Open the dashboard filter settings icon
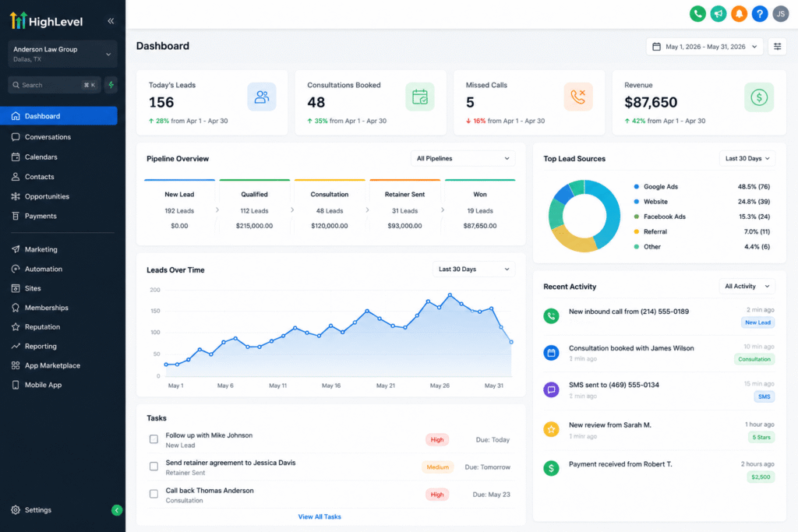This screenshot has width=798, height=532. [x=777, y=46]
